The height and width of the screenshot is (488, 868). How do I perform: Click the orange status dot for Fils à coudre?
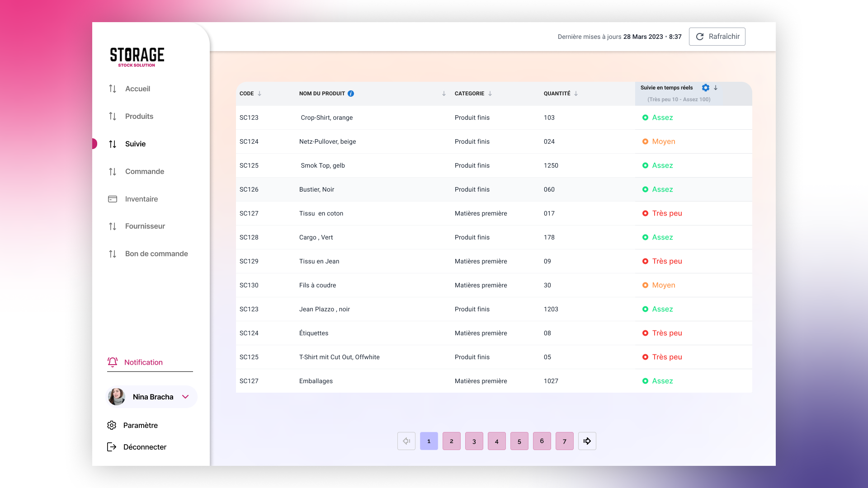click(645, 285)
